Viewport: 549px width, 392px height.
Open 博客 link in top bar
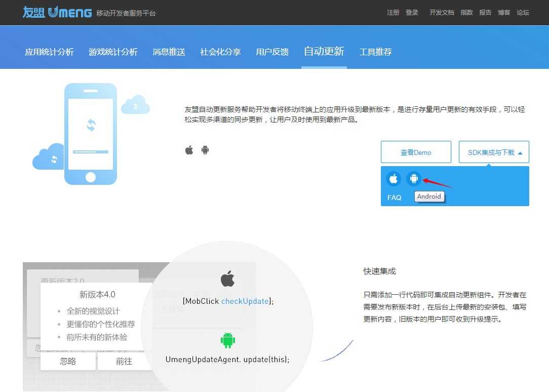(x=504, y=13)
